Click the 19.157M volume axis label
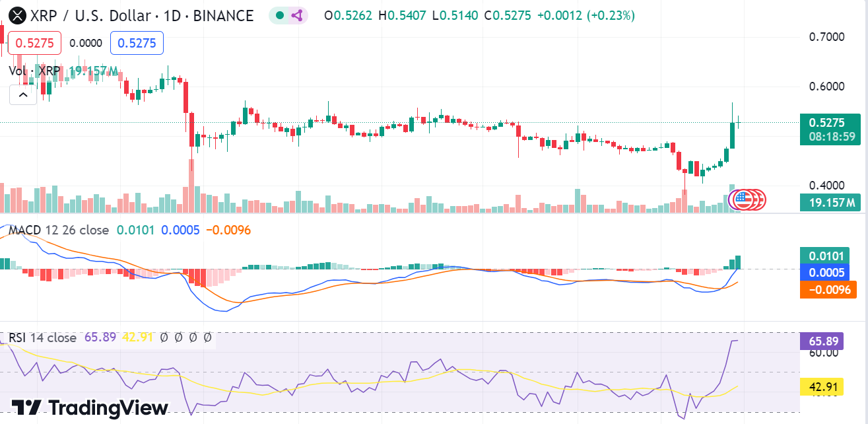 click(x=830, y=202)
